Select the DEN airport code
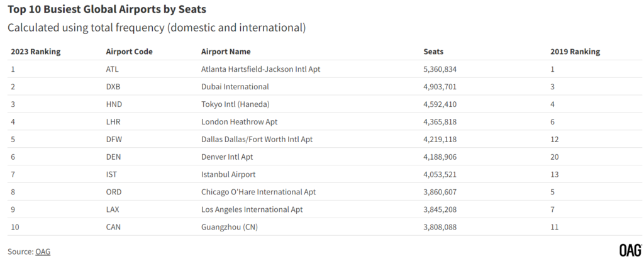Image resolution: width=644 pixels, height=261 pixels. 113,157
